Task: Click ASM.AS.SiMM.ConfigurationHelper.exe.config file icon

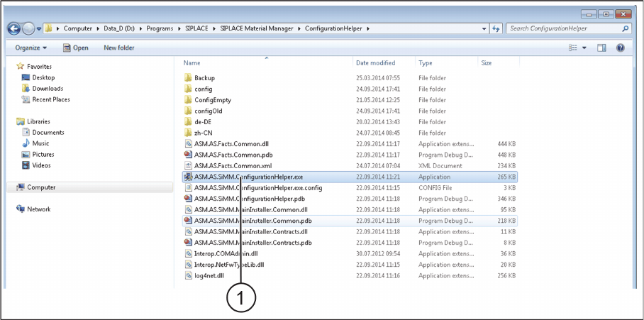Action: click(x=188, y=188)
